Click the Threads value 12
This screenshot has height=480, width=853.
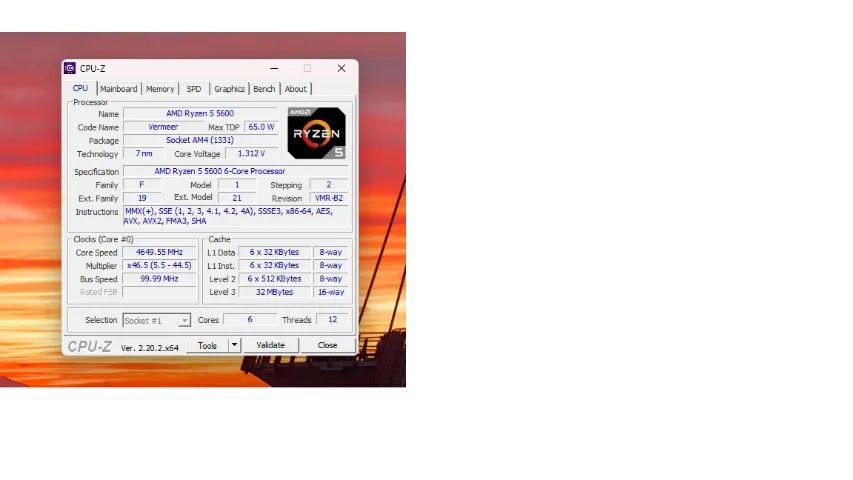[x=332, y=319]
